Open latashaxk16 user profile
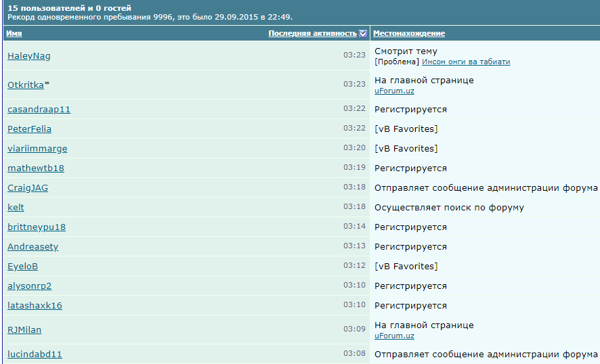600x364 pixels. (x=35, y=306)
